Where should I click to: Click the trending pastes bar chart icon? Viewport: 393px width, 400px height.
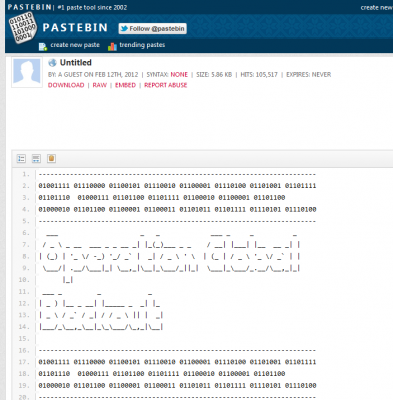(112, 46)
